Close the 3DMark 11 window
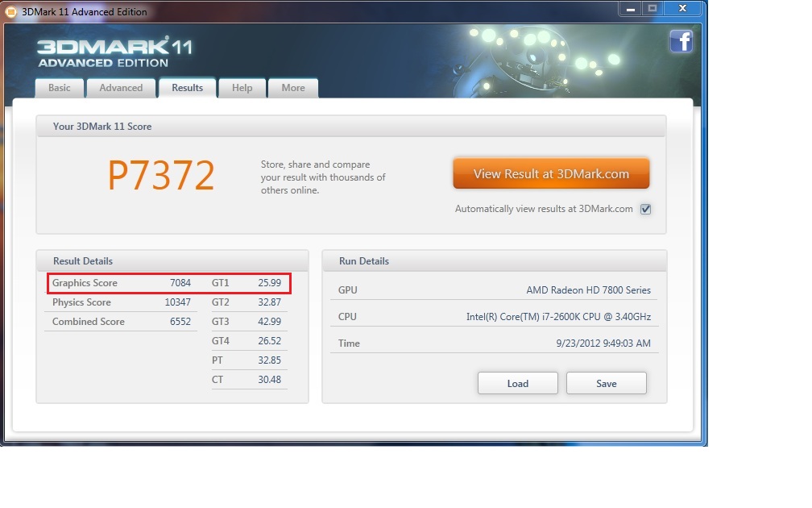This screenshot has height=508, width=812. [x=682, y=8]
